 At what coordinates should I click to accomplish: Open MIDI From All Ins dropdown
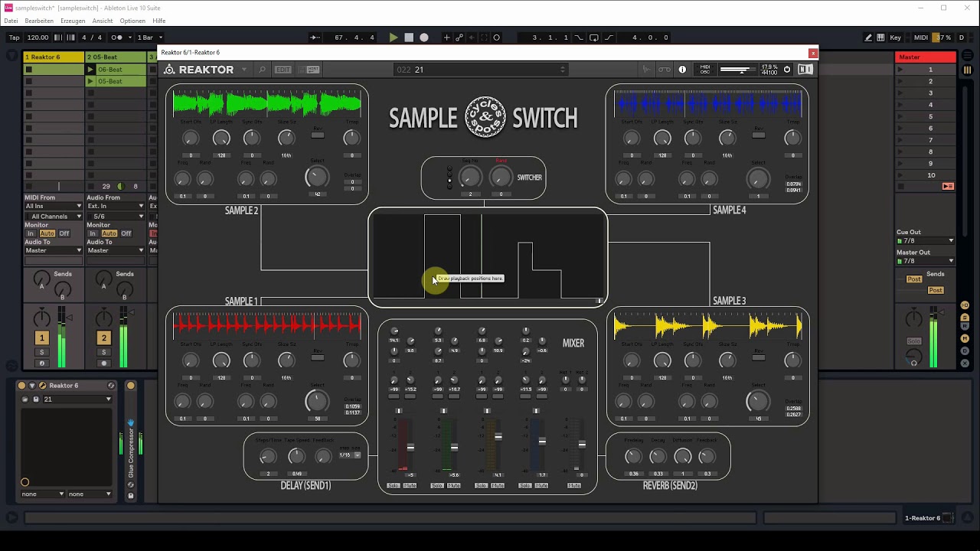point(53,207)
